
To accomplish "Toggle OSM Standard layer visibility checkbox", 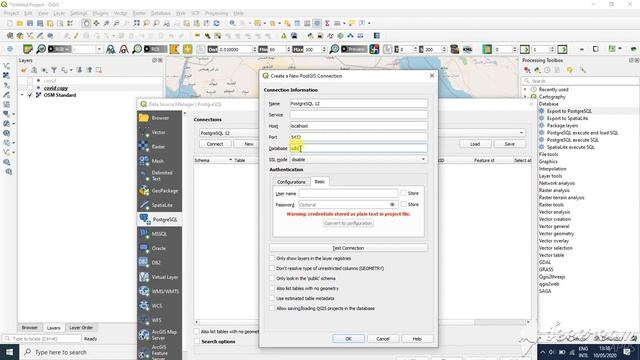I will coord(30,95).
